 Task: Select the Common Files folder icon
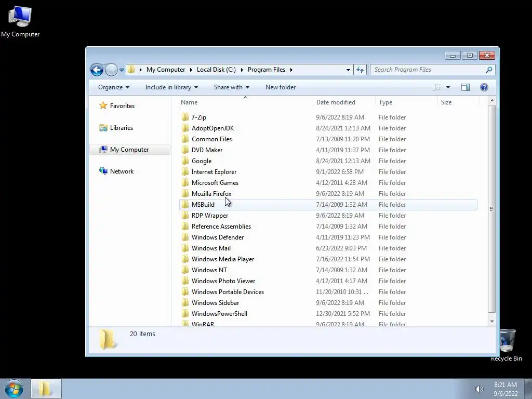[185, 139]
